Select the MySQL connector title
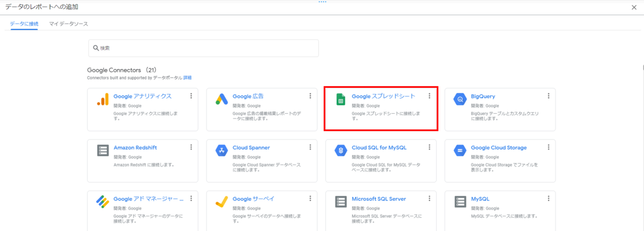The image size is (644, 231). point(480,199)
